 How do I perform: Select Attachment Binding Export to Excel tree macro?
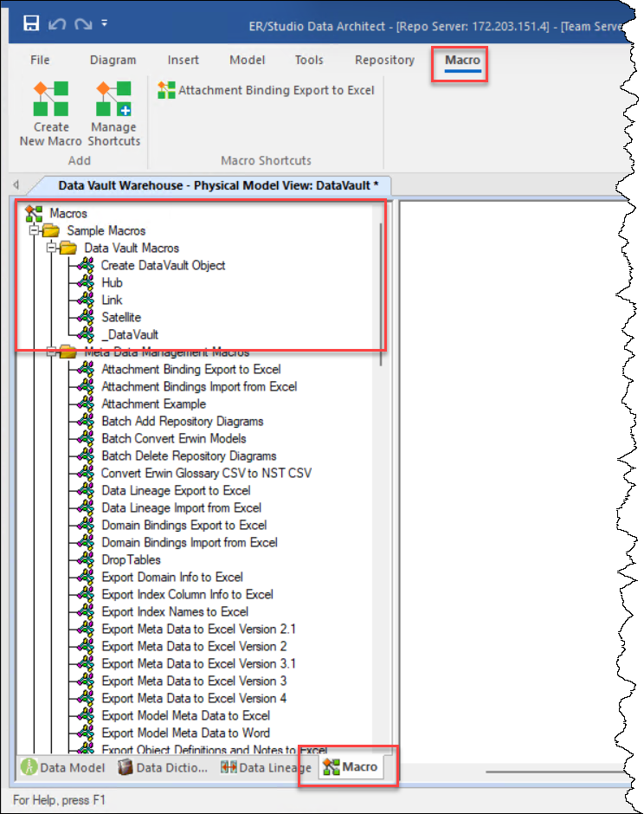coord(191,369)
